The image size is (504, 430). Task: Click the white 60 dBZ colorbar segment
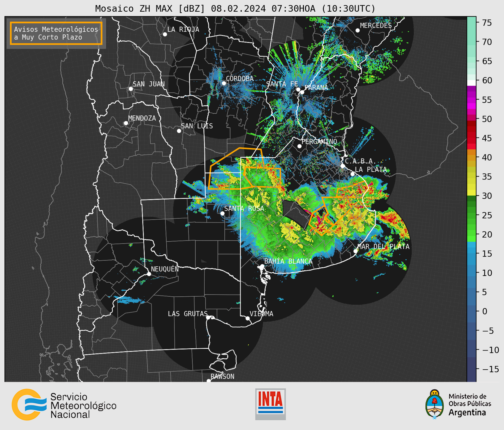coord(471,83)
